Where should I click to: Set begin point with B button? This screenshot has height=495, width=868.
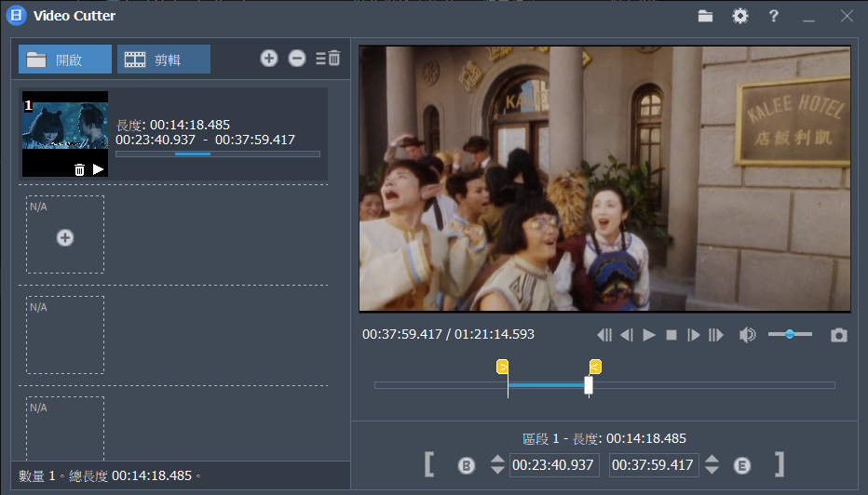[x=467, y=465]
